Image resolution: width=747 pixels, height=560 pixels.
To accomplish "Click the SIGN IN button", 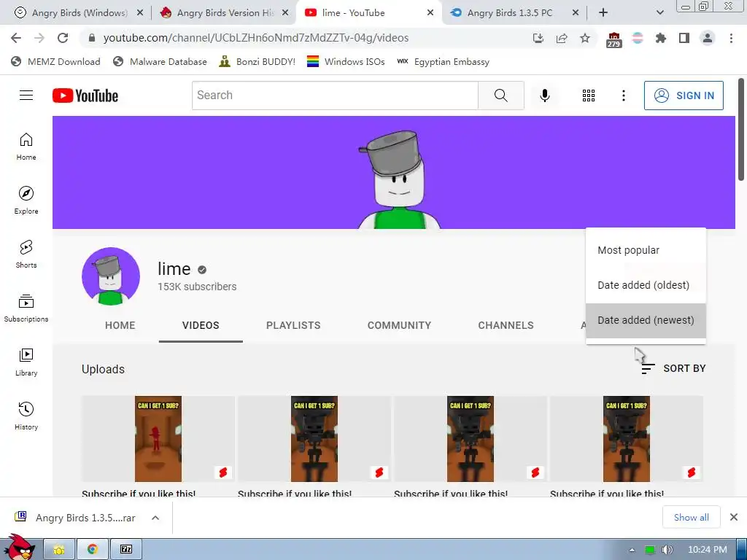I will pos(684,96).
